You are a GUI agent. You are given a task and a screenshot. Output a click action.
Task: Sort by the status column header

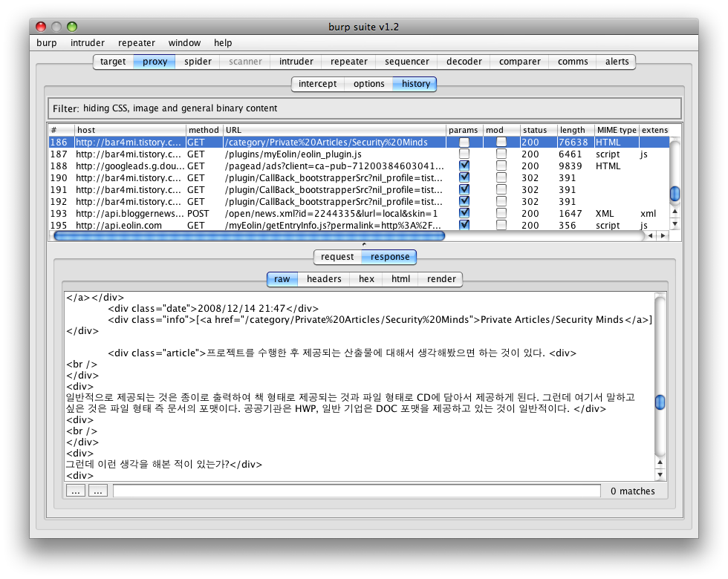tap(539, 130)
